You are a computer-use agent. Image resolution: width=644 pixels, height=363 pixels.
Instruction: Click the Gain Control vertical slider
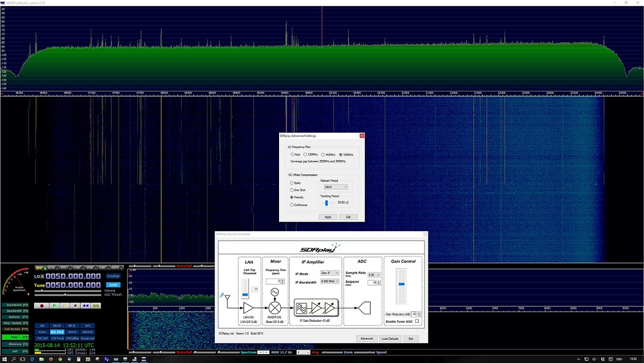[401, 286]
